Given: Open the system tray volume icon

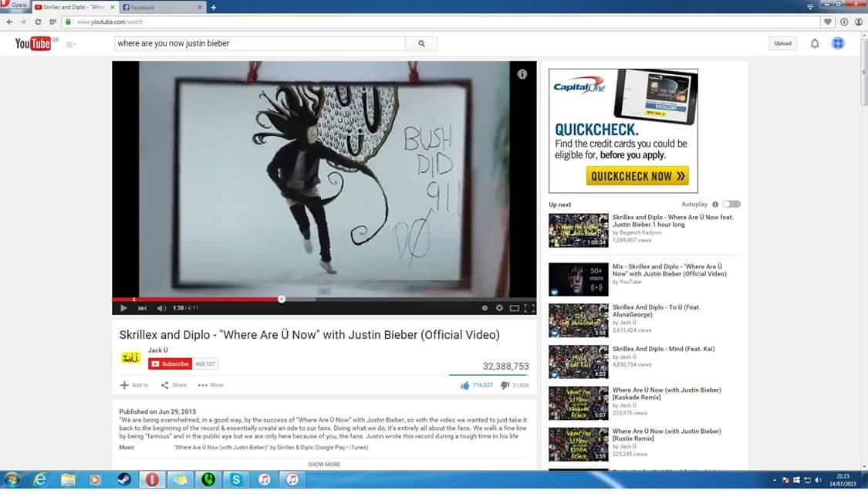Looking at the screenshot, I should pyautogui.click(x=818, y=480).
